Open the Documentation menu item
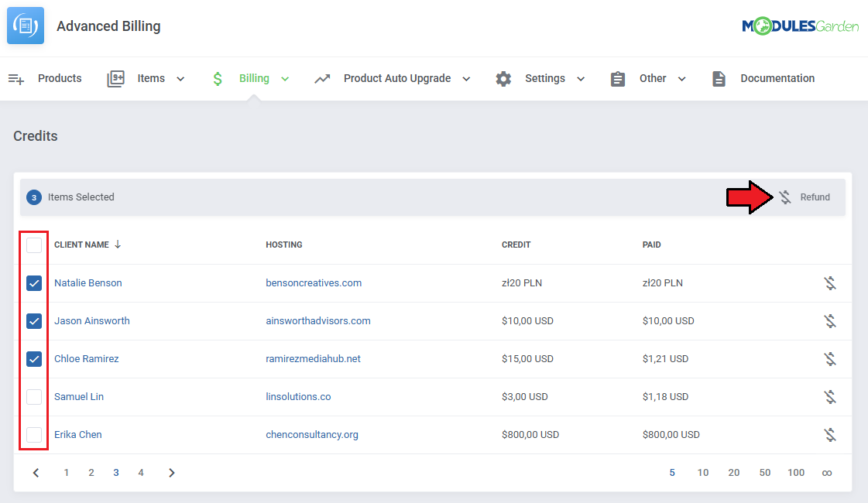The width and height of the screenshot is (868, 503). coord(777,79)
